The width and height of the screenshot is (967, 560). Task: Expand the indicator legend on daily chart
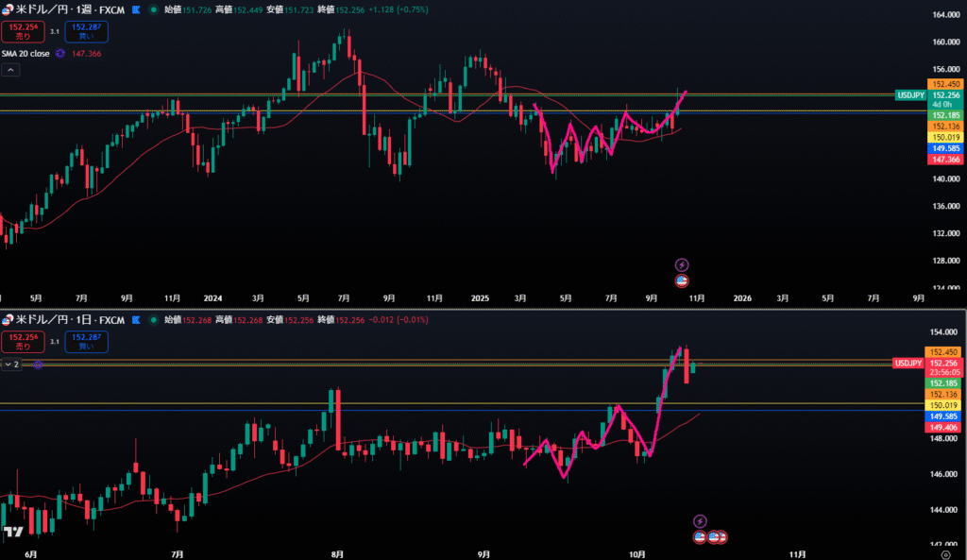[x=10, y=364]
